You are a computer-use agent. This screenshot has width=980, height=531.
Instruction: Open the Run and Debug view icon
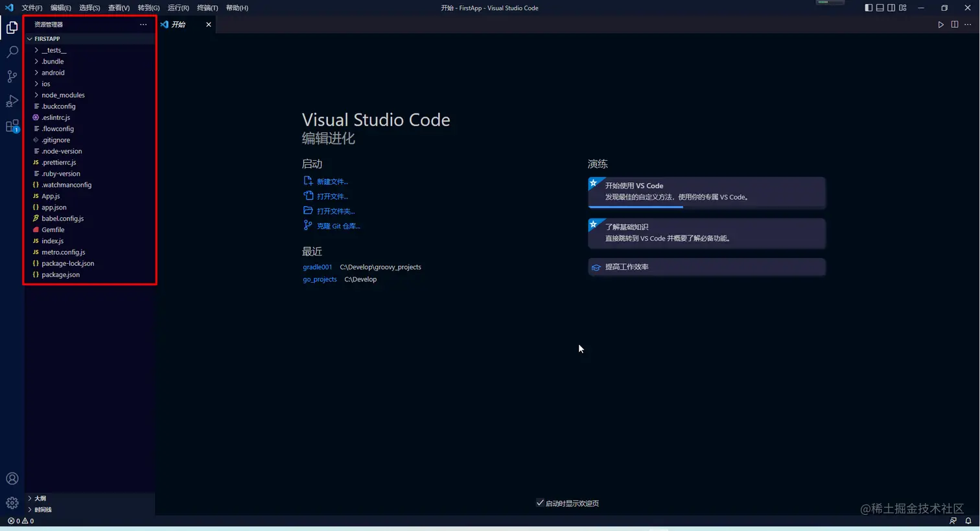(x=12, y=101)
